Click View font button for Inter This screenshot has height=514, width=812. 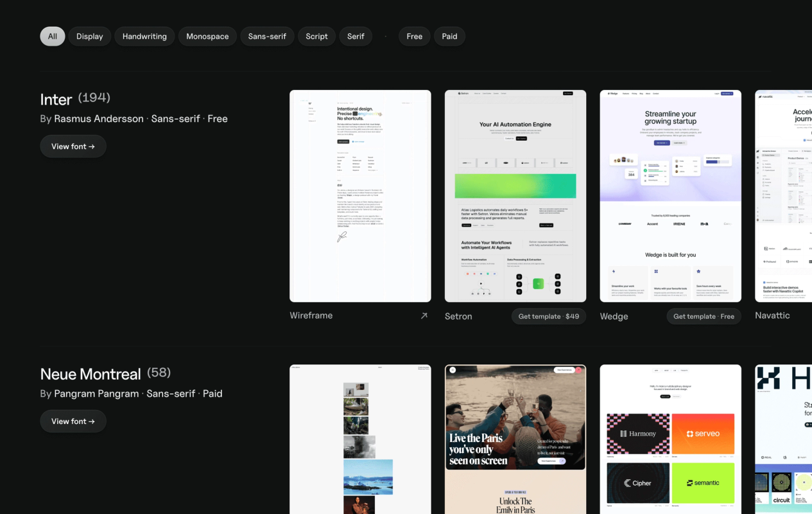[73, 146]
